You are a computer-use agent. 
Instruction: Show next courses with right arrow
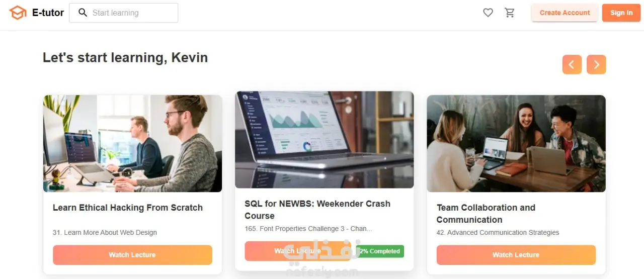pyautogui.click(x=596, y=64)
